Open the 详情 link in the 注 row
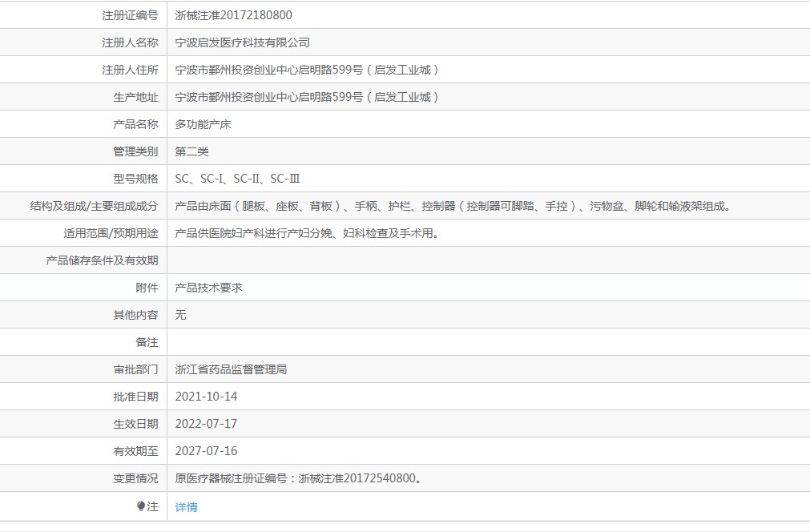This screenshot has height=532, width=810. (186, 507)
